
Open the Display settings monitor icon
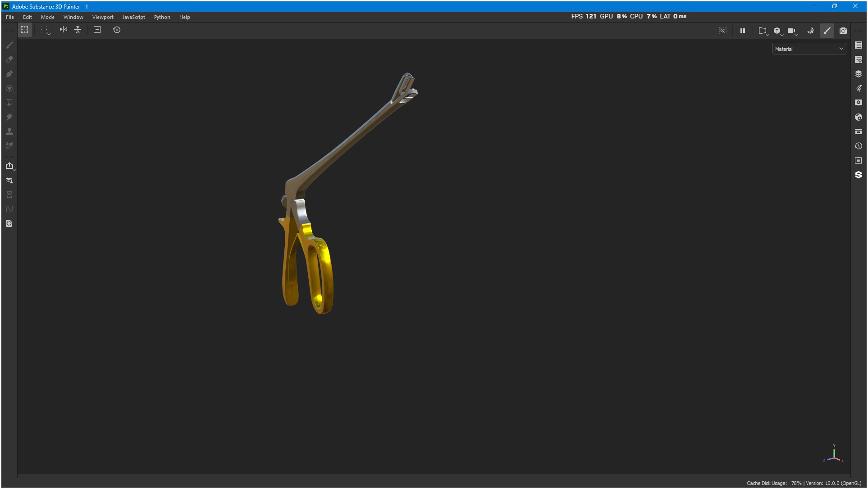click(x=858, y=103)
